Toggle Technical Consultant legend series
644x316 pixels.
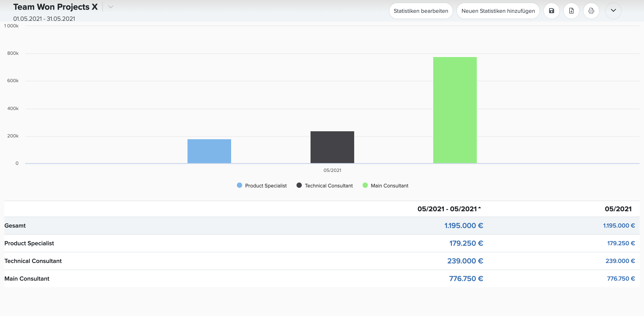324,186
